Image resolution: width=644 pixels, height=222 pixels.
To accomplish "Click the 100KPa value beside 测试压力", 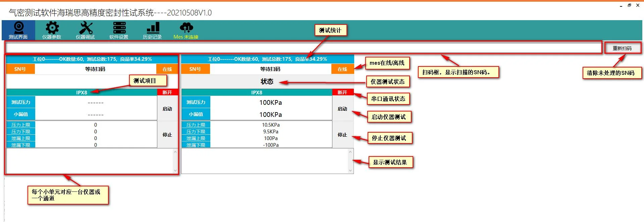I will (271, 102).
